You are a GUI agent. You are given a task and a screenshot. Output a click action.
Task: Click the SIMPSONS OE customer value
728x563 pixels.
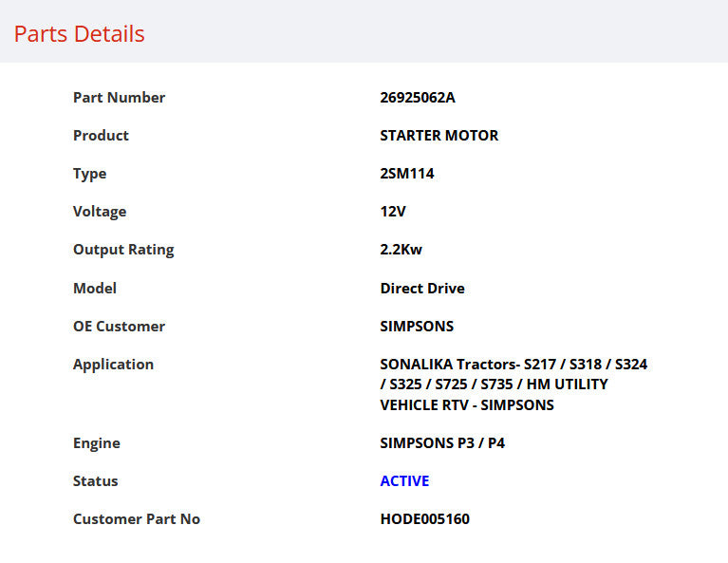[x=417, y=326]
